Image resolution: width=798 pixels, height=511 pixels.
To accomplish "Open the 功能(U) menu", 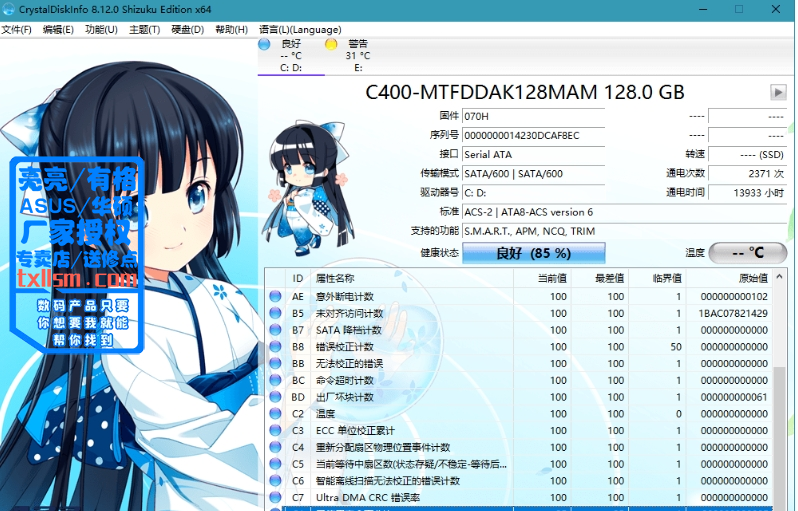I will tap(101, 30).
